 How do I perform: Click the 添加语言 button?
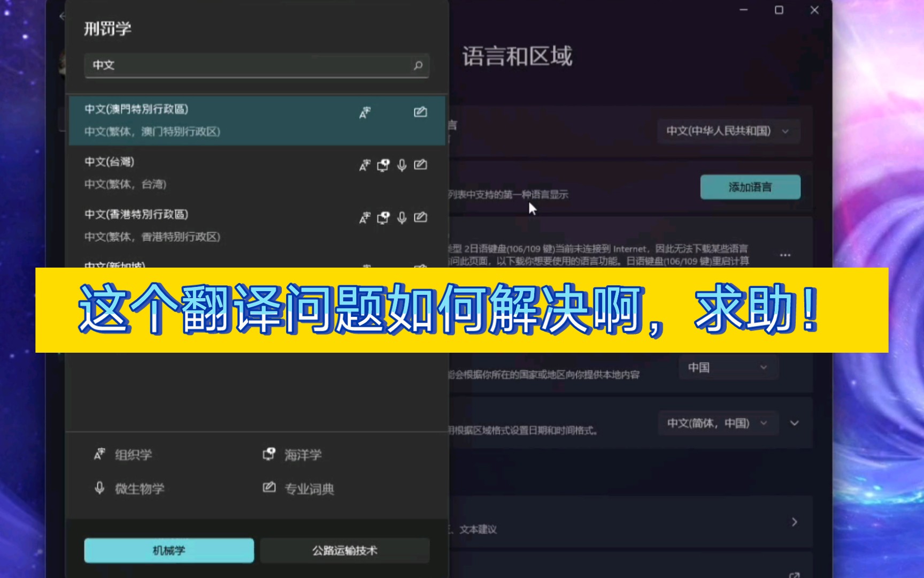pyautogui.click(x=750, y=187)
